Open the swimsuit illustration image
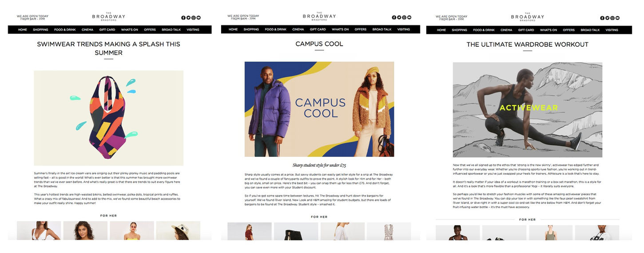644x253 pixels. click(109, 118)
